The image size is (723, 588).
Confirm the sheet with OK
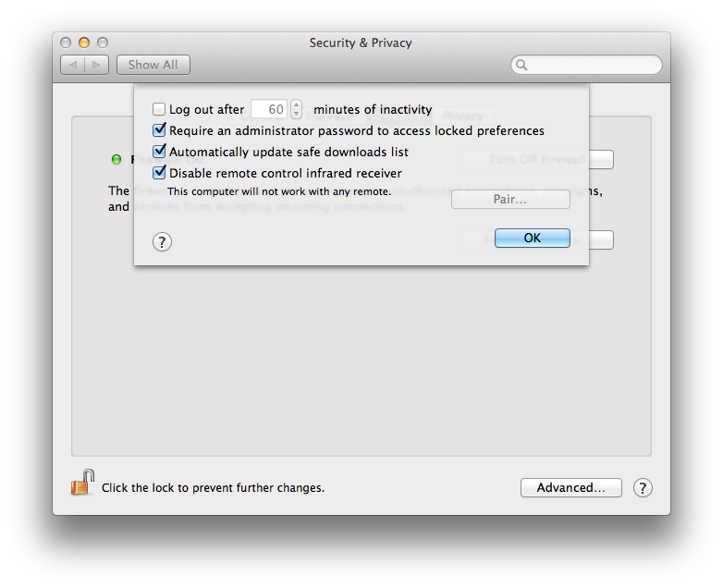tap(533, 238)
